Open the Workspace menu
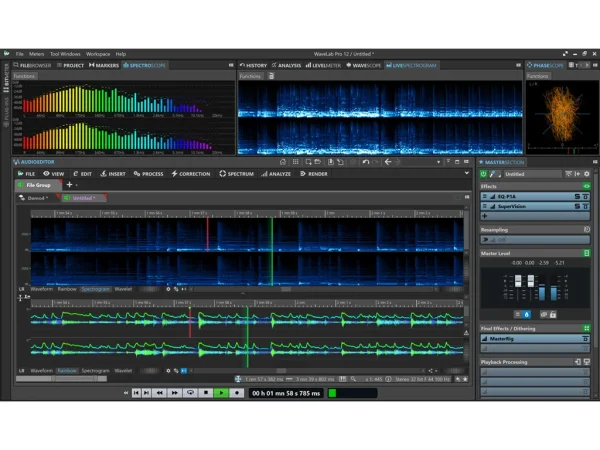This screenshot has height=450, width=600. tap(98, 54)
